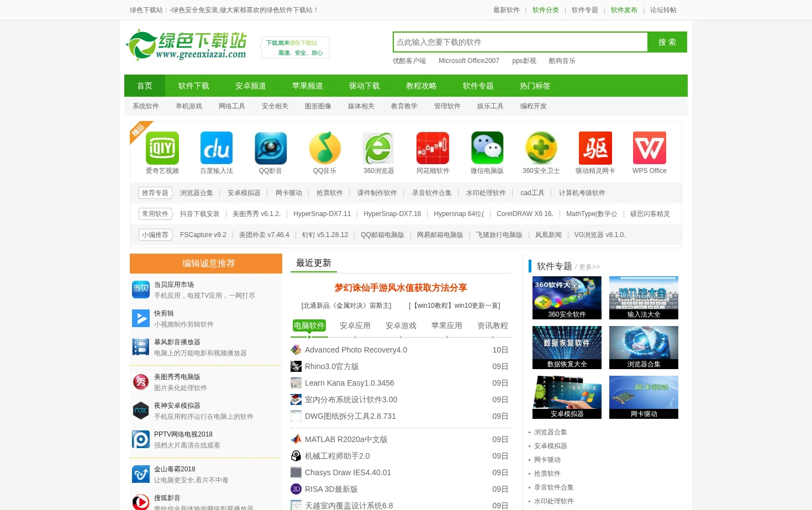812x510 pixels.
Task: Switch to the 苹果应用 tab
Action: [x=447, y=326]
